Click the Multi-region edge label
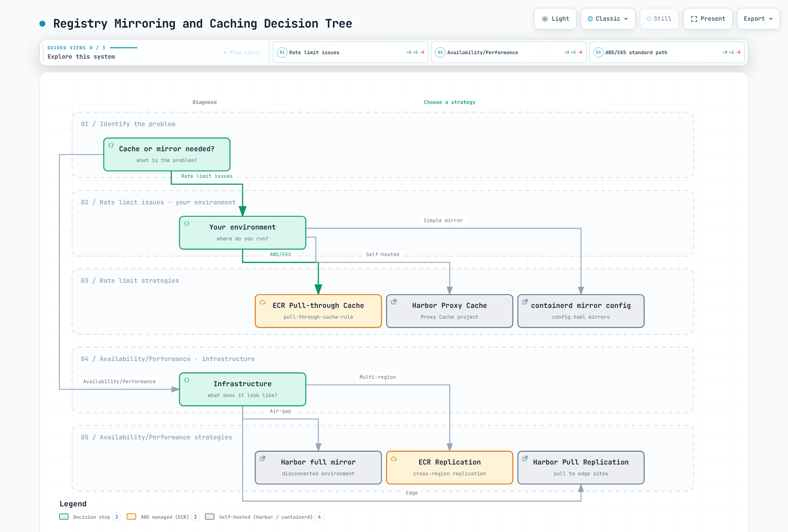Image resolution: width=788 pixels, height=532 pixels. 378,377
